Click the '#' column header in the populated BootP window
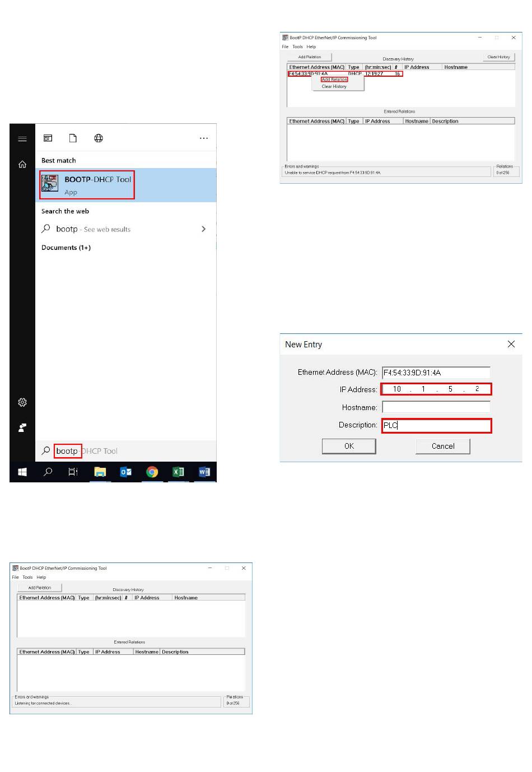Screen dimensions: 532x772 (x=396, y=67)
